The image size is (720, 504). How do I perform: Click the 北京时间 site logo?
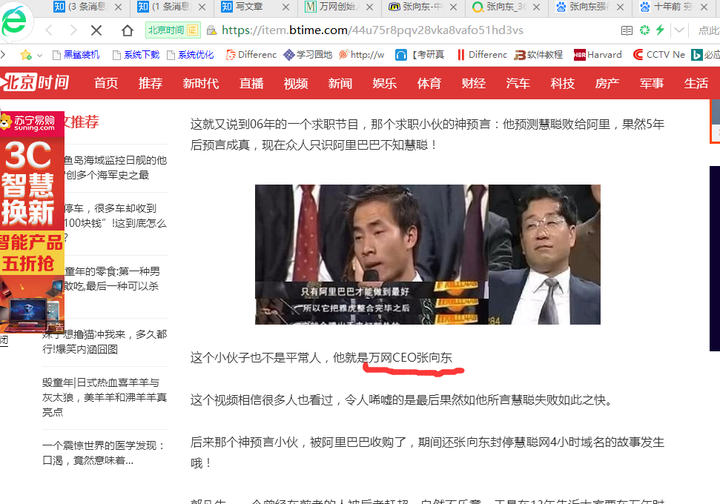coord(37,83)
